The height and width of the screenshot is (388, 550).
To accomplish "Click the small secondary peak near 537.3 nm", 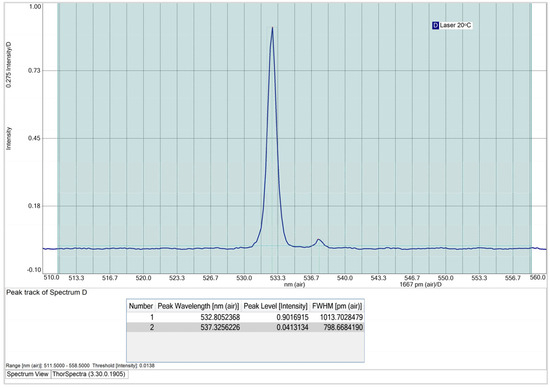I will click(318, 240).
